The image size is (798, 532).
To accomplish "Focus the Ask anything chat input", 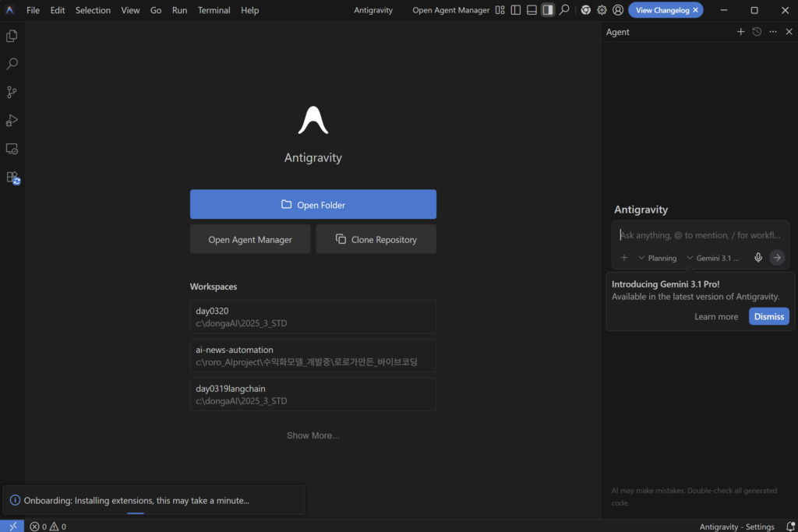I will click(701, 235).
